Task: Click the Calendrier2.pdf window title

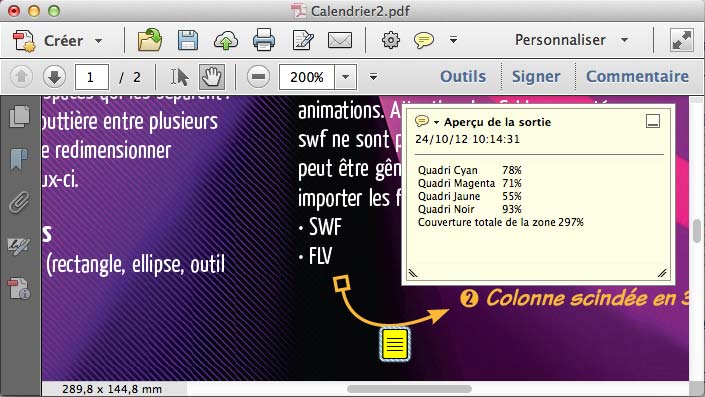Action: (360, 11)
